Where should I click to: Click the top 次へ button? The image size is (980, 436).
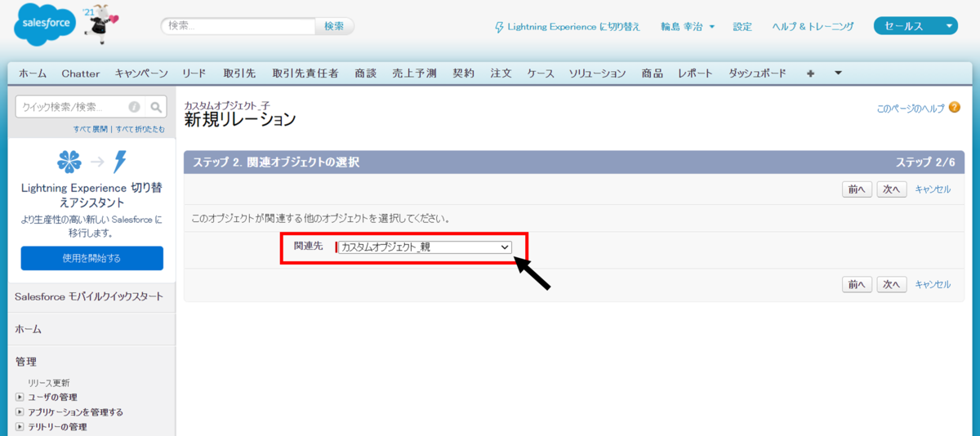(x=892, y=189)
